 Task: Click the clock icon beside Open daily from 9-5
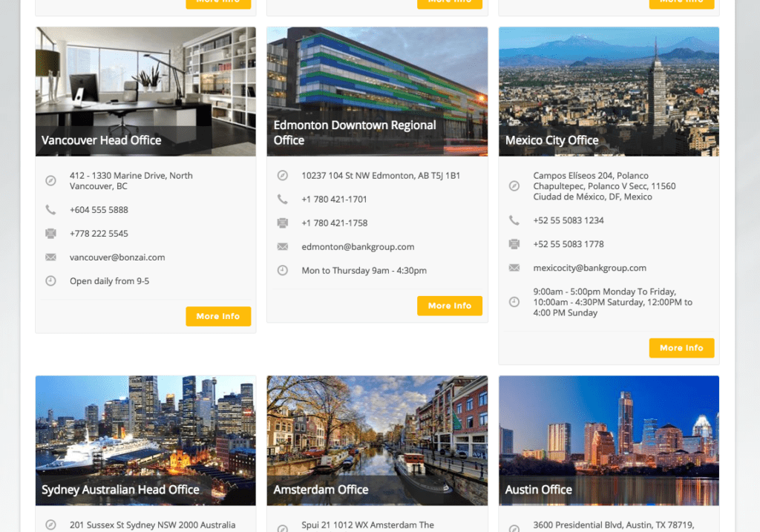point(50,281)
